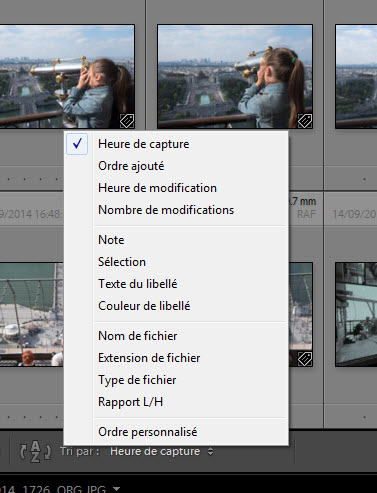The height and width of the screenshot is (493, 377).
Task: Open the Tri par Heure de capture dropdown
Action: (161, 452)
